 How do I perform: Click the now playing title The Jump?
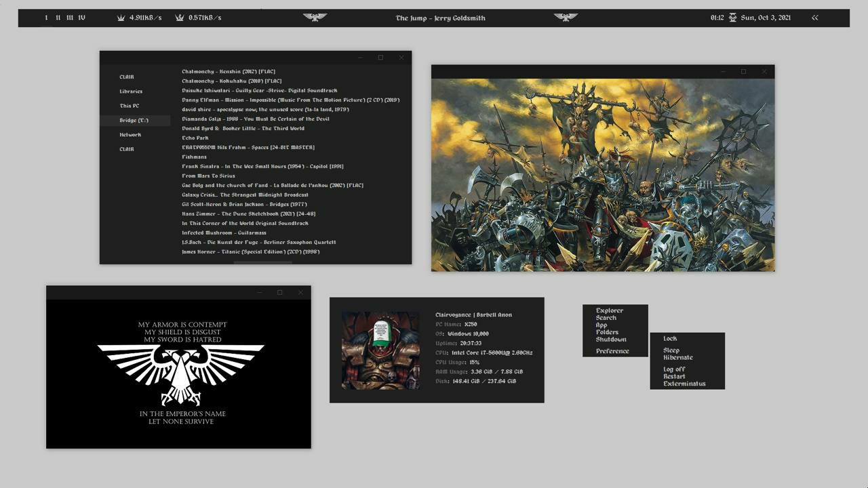[440, 18]
